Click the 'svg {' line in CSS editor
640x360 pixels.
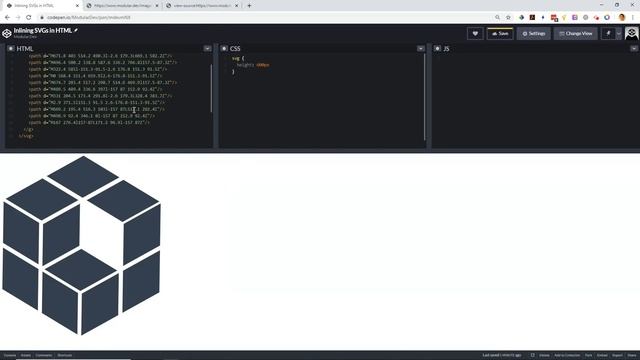(238, 58)
